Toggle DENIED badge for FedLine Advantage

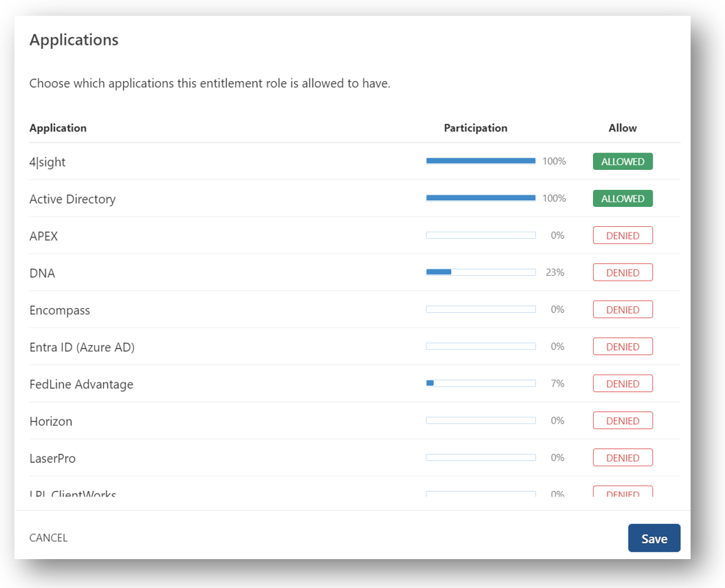tap(623, 384)
